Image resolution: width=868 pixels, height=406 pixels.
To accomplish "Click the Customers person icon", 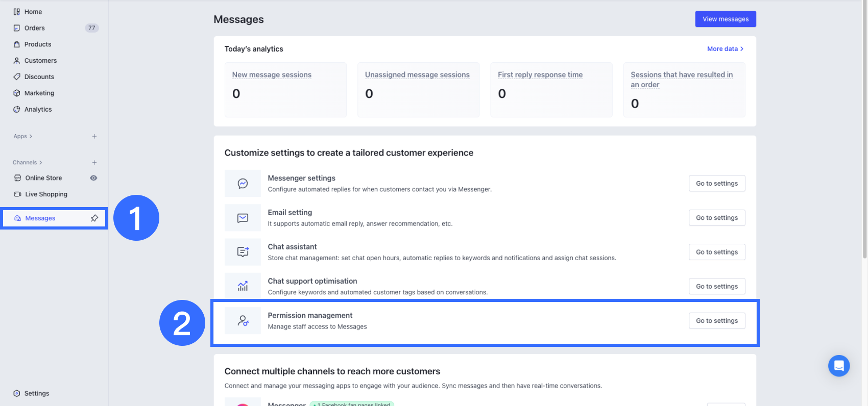I will point(17,61).
